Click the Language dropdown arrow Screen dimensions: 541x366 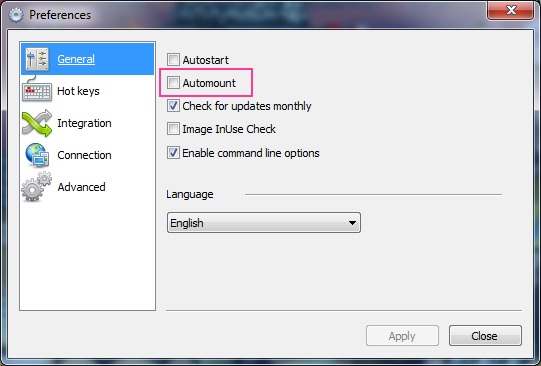pyautogui.click(x=352, y=223)
